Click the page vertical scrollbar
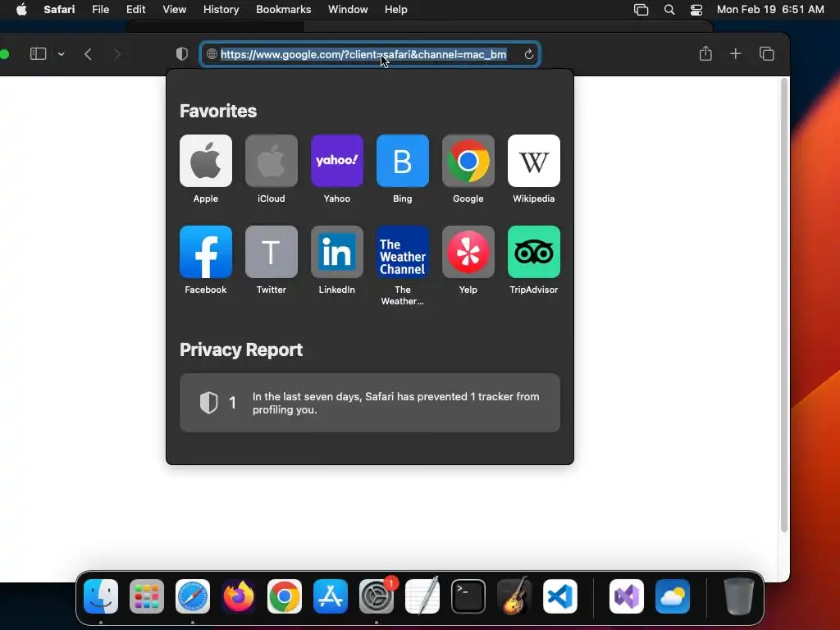Screen dimensions: 840x630 coord(784,305)
